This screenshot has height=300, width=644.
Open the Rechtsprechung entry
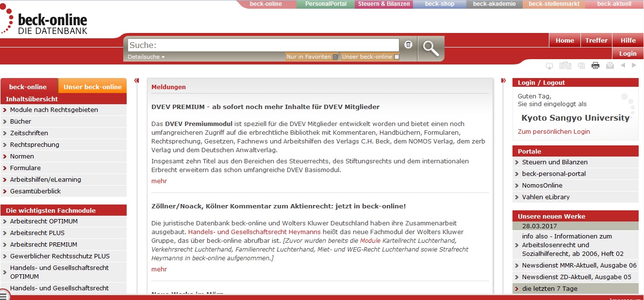click(64, 145)
